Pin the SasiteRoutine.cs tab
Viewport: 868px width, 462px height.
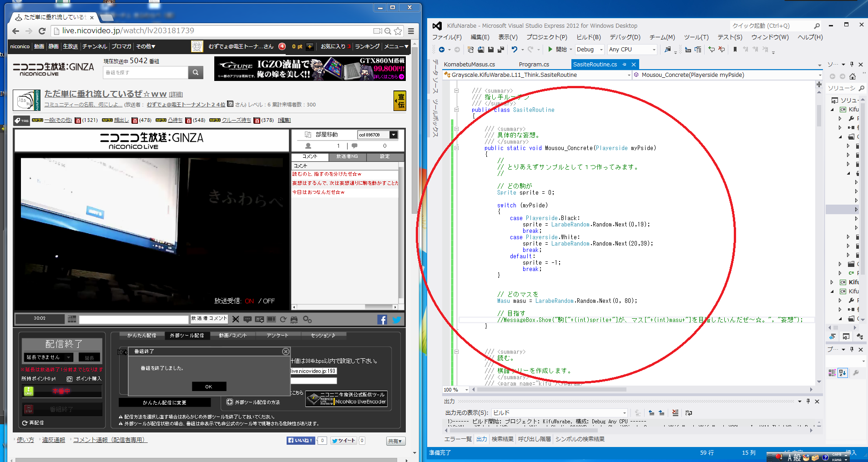pos(625,65)
